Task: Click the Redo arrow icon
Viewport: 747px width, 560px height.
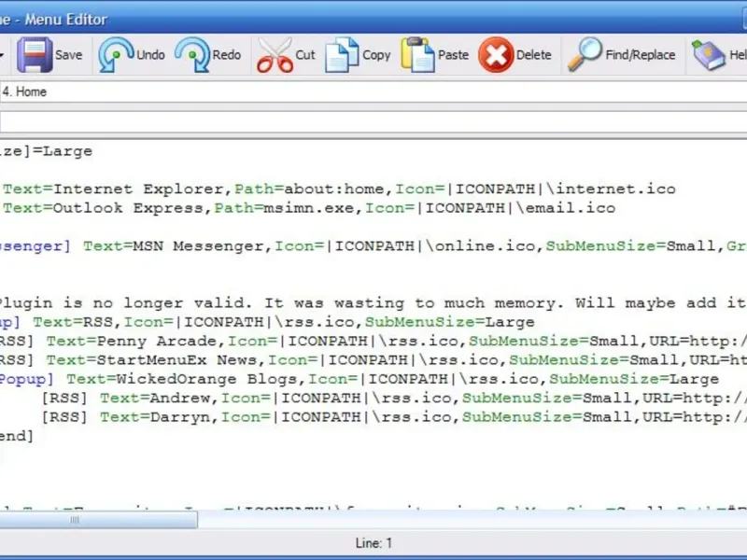Action: (x=192, y=55)
